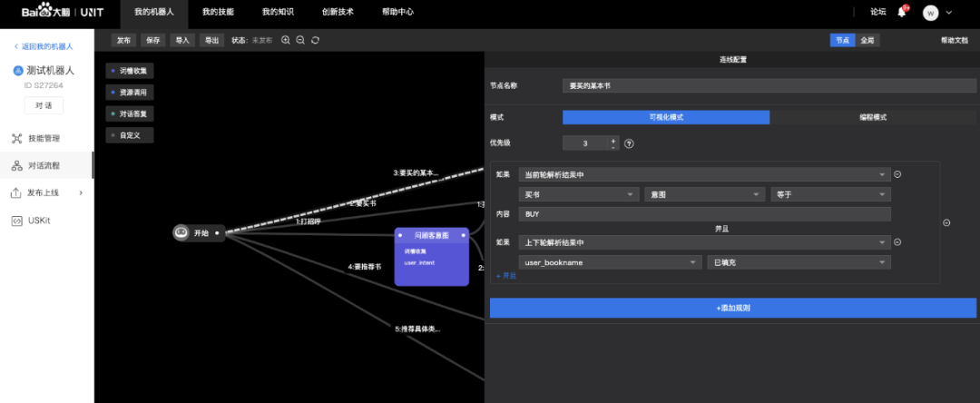980x403 pixels.
Task: Click the 4:要推荐书 edge label
Action: click(365, 267)
